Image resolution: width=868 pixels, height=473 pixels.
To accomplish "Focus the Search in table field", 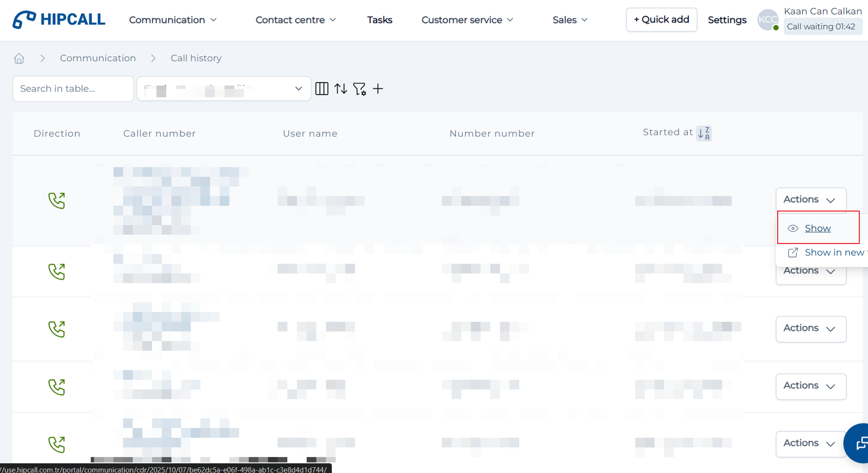I will pyautogui.click(x=73, y=88).
